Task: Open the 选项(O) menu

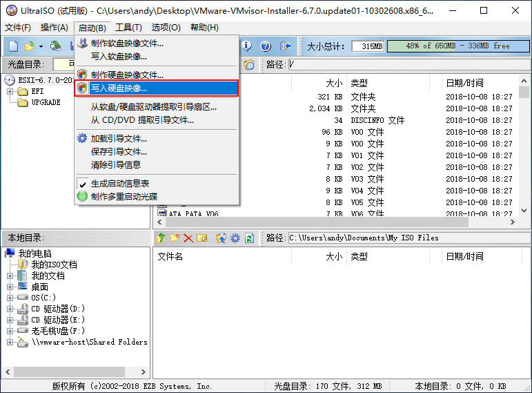Action: [166, 28]
